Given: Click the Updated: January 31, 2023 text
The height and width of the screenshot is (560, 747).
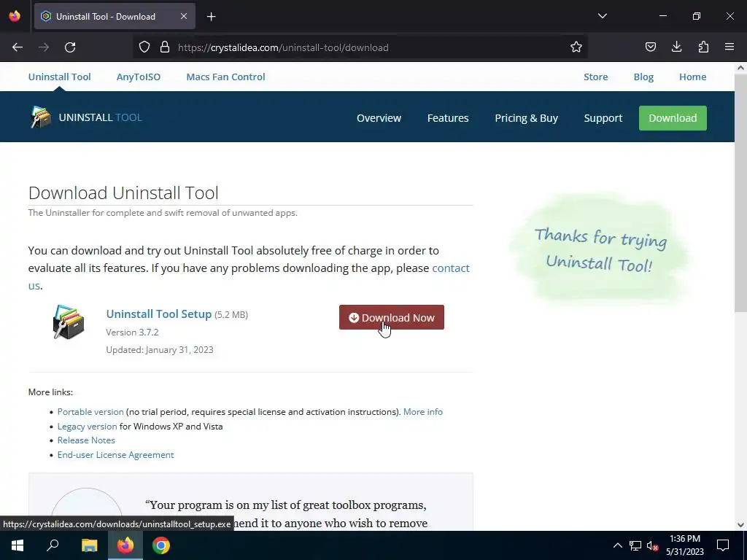Looking at the screenshot, I should pos(160,349).
